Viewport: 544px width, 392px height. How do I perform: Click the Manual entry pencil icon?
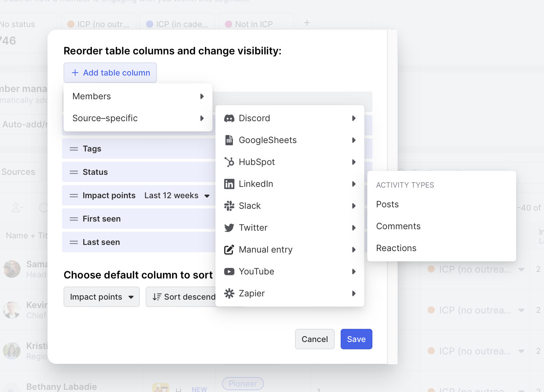click(x=229, y=250)
